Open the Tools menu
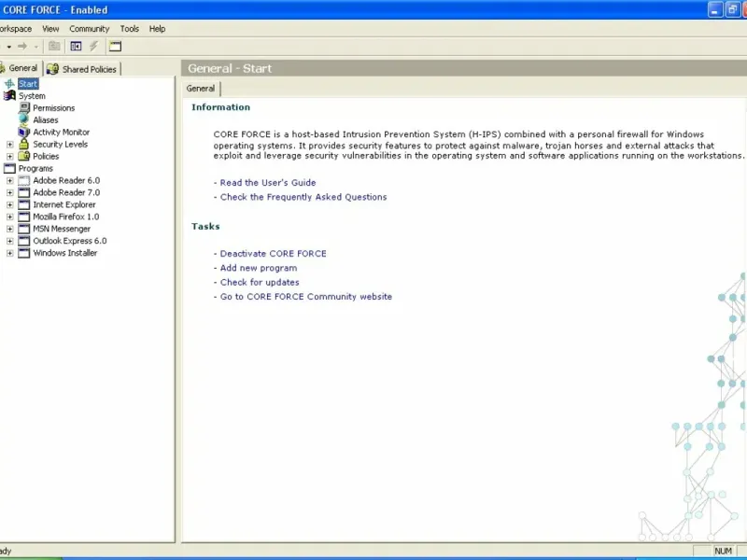This screenshot has width=747, height=560. tap(129, 29)
